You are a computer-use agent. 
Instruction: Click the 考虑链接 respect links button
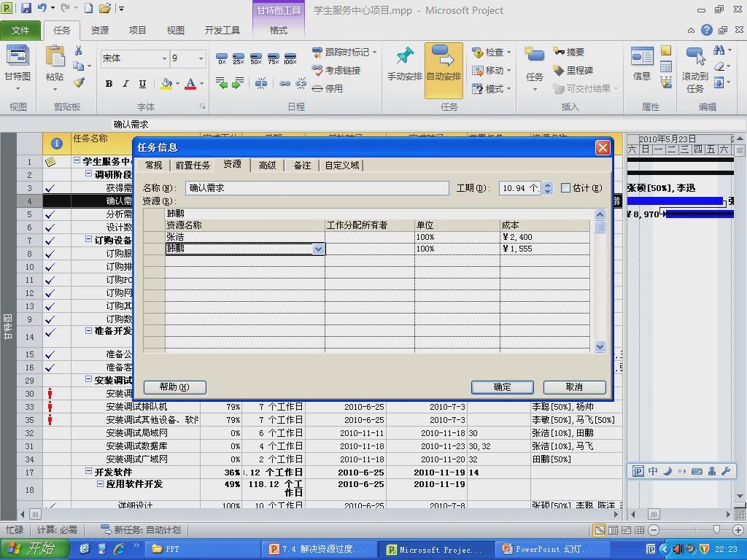(x=336, y=71)
